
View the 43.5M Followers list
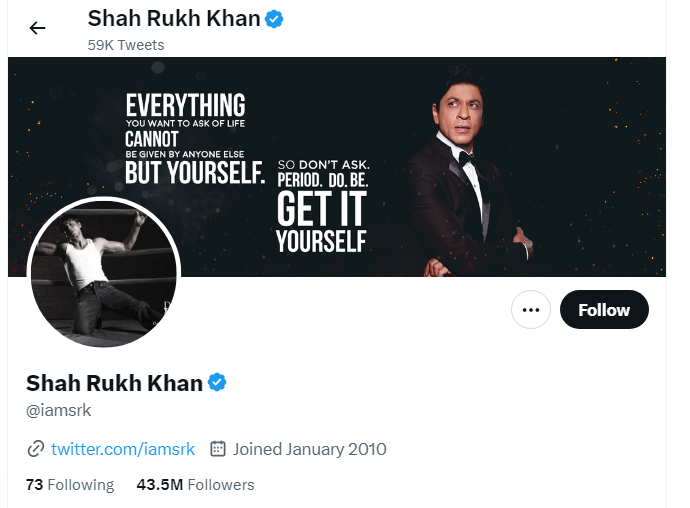pos(195,485)
